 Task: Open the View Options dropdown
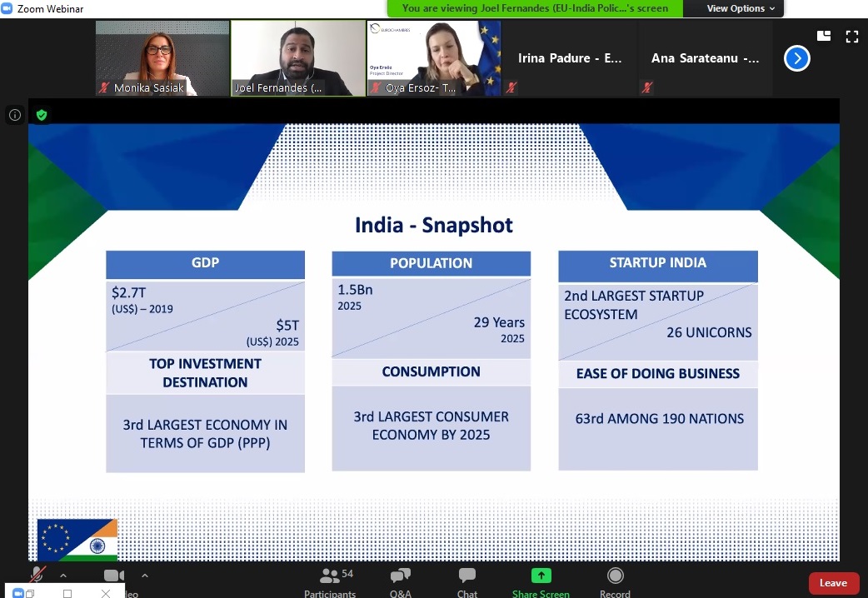[741, 8]
